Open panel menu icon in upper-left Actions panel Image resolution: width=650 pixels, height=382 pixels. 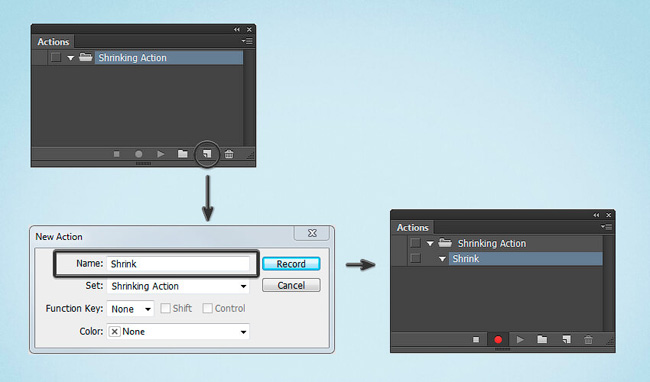247,41
